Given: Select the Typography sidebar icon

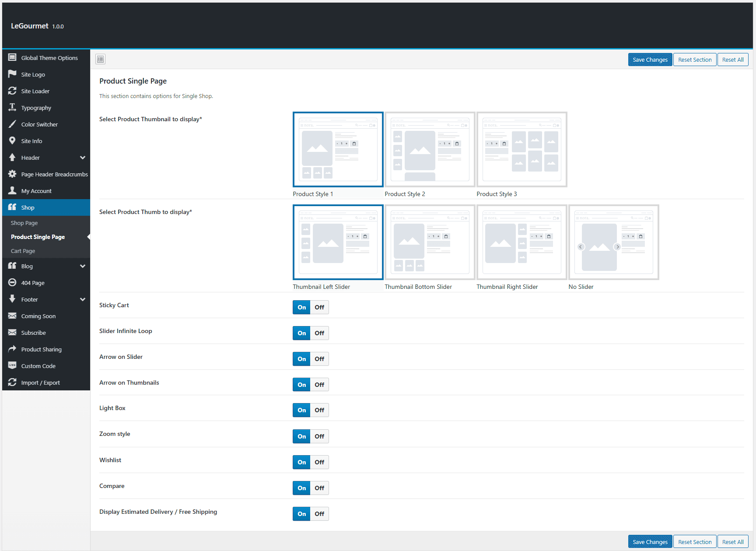Looking at the screenshot, I should 12,107.
